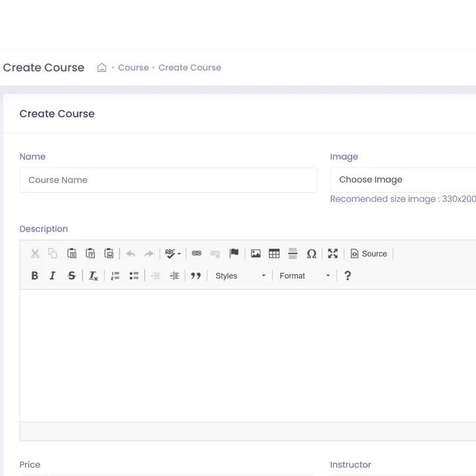
Task: Open the Format dropdown
Action: click(x=304, y=276)
